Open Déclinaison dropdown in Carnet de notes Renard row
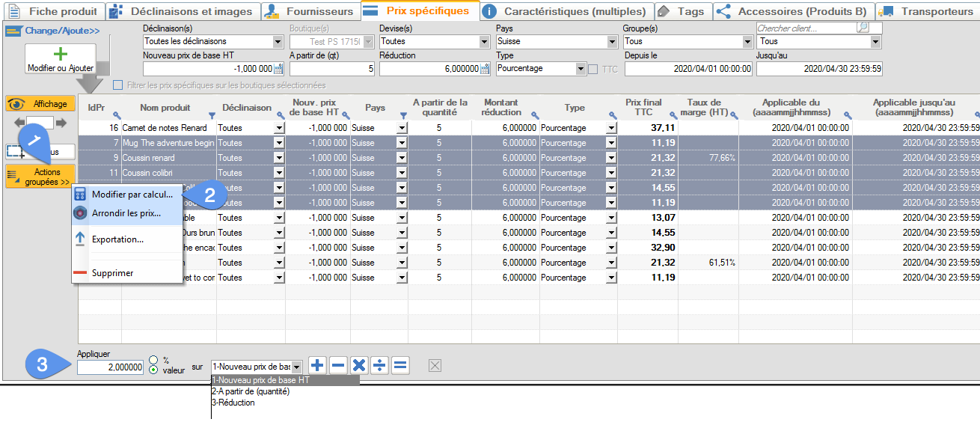 coord(279,128)
